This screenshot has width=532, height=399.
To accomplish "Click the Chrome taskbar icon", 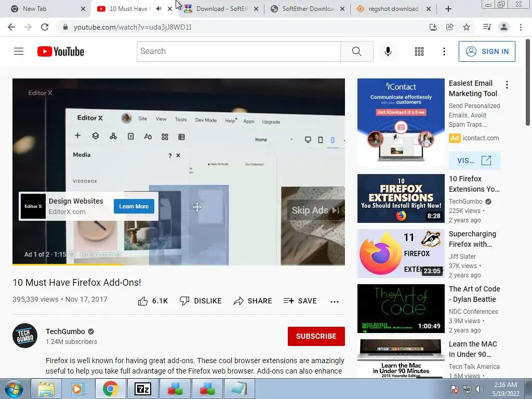I will (x=110, y=389).
